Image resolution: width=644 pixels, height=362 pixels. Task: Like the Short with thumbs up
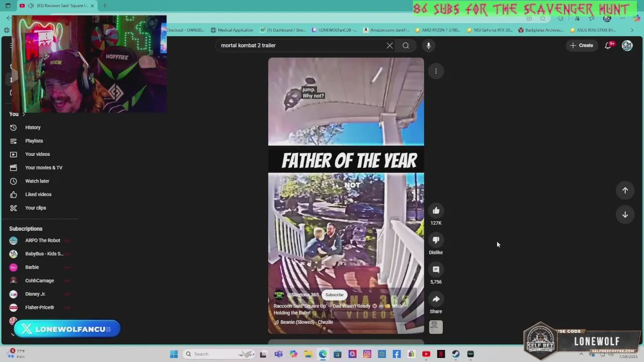(436, 211)
